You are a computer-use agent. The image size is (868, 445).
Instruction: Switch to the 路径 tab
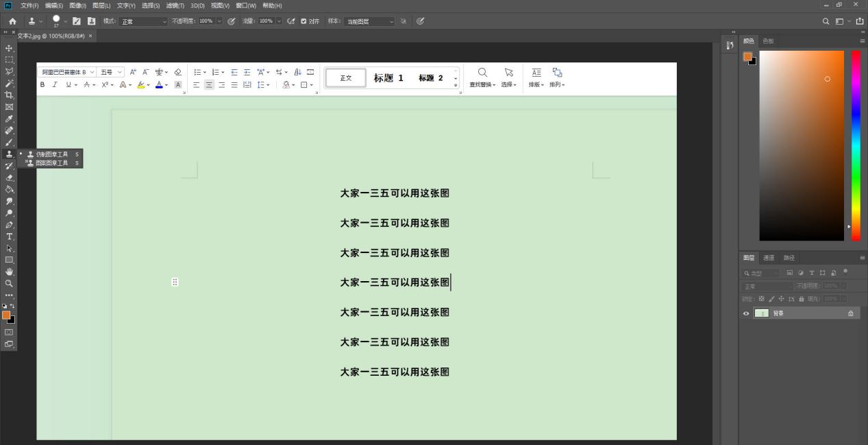[x=789, y=258]
